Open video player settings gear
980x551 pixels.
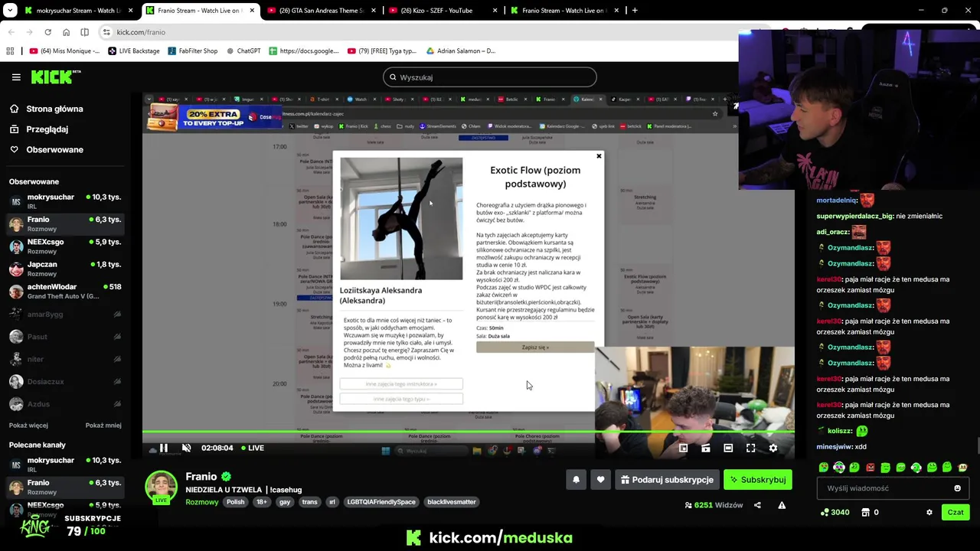tap(773, 448)
